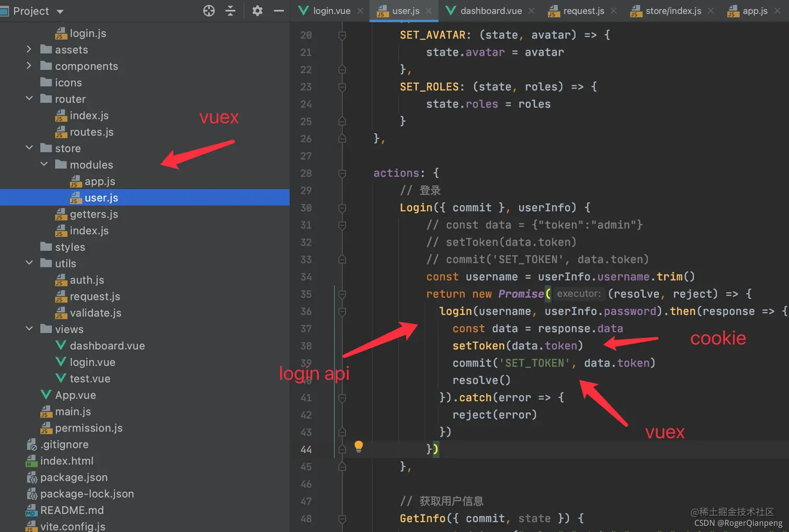Open app.js under modules
The width and height of the screenshot is (789, 532).
click(x=92, y=182)
